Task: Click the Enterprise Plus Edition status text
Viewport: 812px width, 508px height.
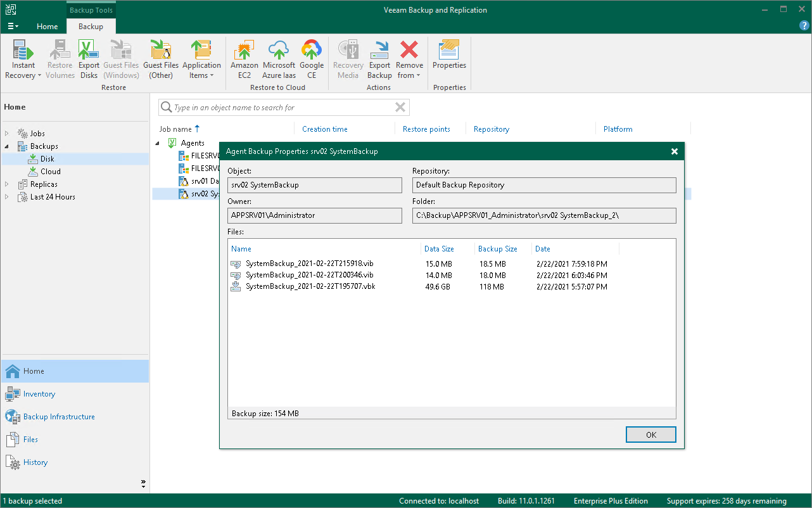Action: (611, 501)
